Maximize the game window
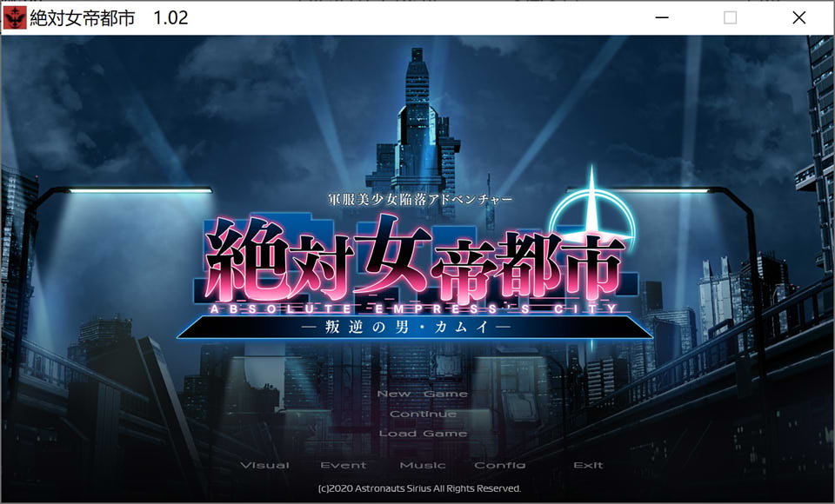The image size is (835, 504). click(730, 17)
